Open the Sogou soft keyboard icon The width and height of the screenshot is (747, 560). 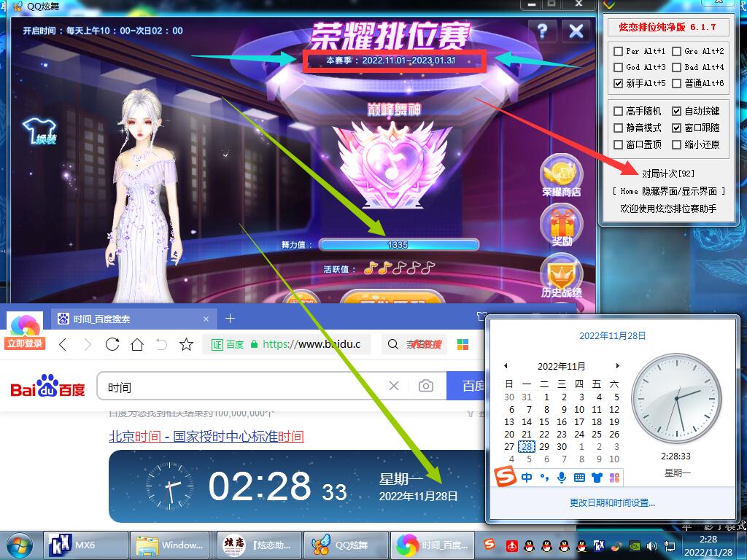[x=579, y=477]
